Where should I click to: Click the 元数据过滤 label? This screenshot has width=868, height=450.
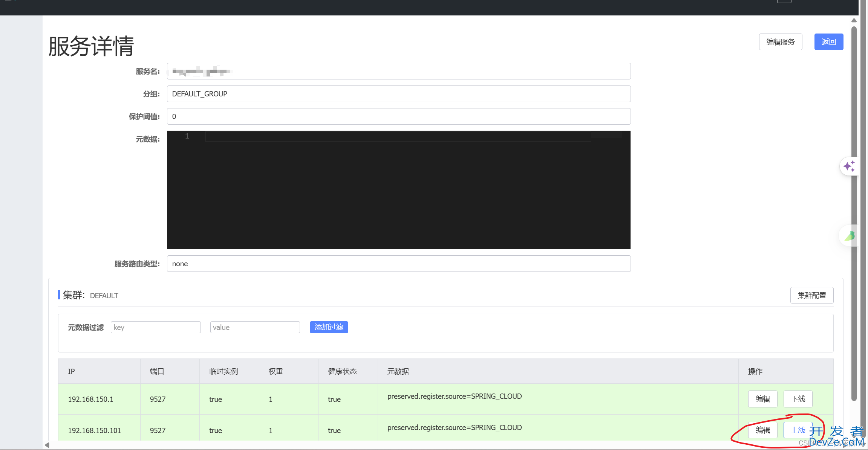[x=86, y=327]
